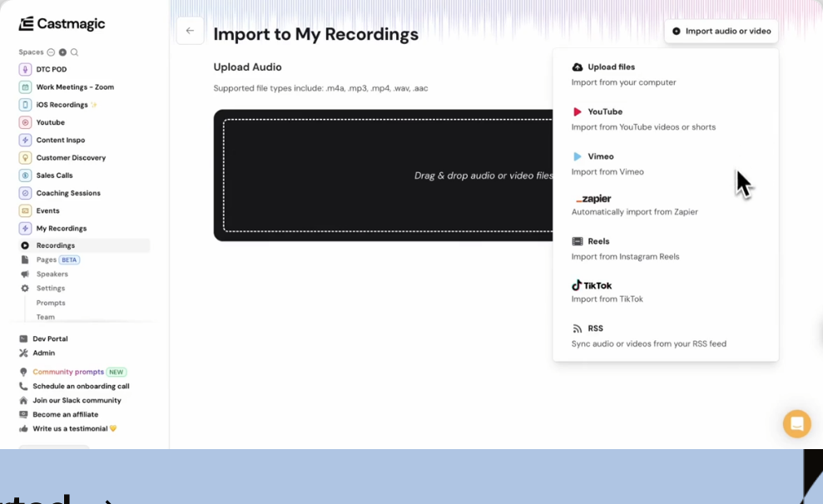Click the Castmagic logo
Screen dimensions: 823x504
click(62, 23)
